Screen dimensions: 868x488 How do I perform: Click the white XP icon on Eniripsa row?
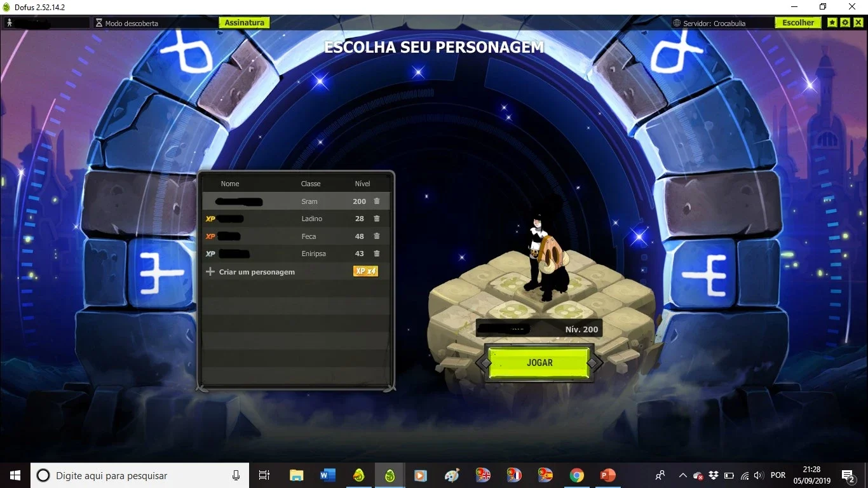click(x=210, y=254)
